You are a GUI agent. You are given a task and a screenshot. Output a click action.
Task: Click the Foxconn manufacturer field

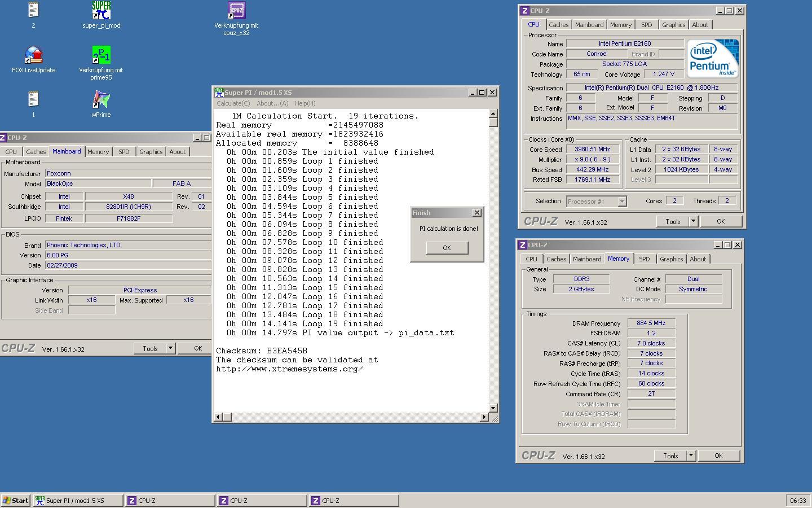coord(128,173)
